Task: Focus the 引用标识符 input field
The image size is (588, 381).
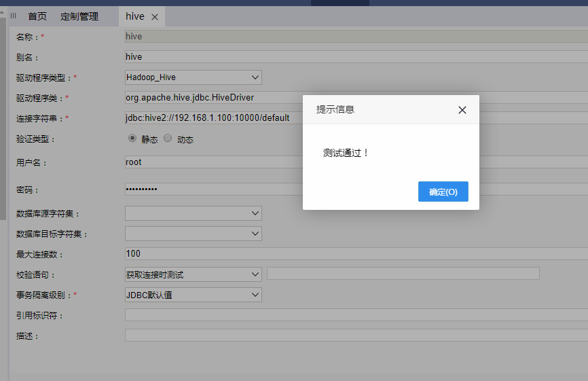Action: pos(356,315)
